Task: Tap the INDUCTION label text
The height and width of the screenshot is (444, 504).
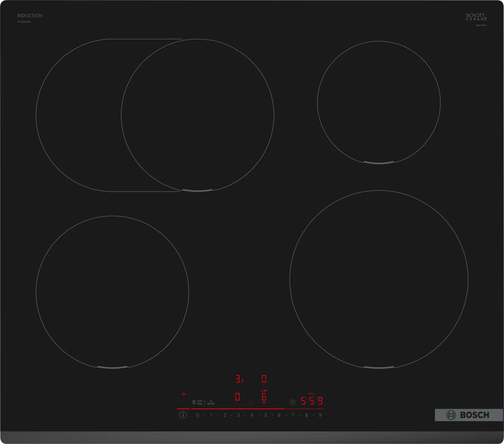Action: coord(30,16)
